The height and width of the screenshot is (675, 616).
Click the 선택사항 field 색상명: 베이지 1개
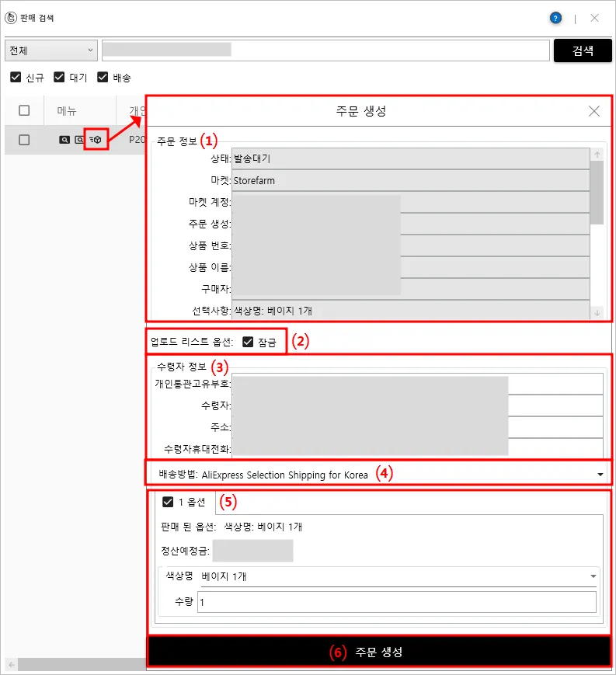click(x=411, y=310)
